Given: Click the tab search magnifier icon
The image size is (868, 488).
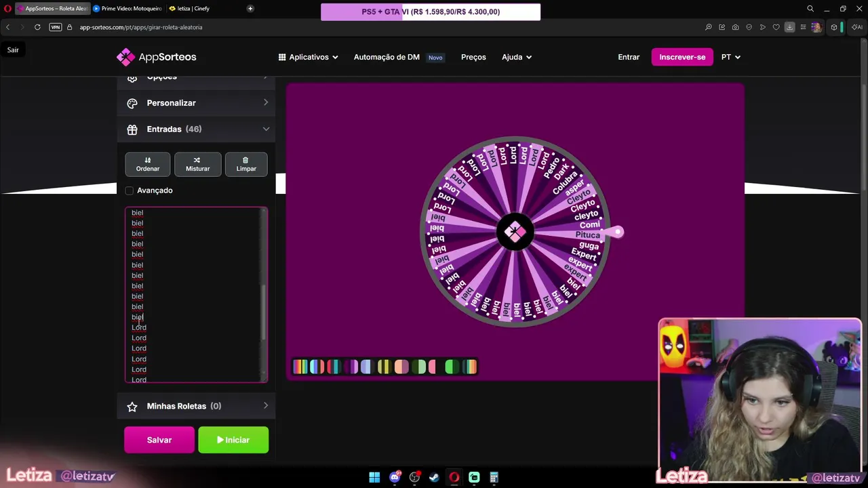Looking at the screenshot, I should point(810,9).
